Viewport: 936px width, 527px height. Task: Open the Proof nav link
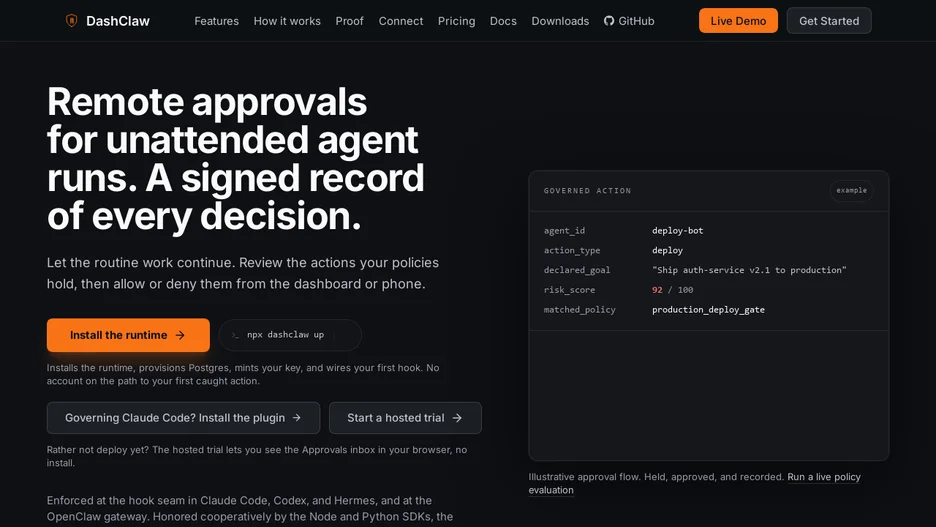(x=349, y=21)
